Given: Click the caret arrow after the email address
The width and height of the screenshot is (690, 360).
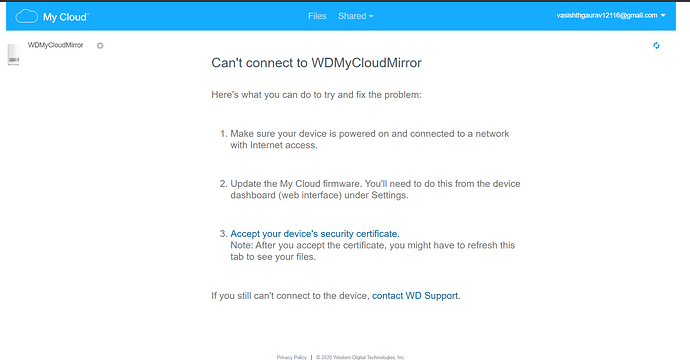Looking at the screenshot, I should (663, 15).
